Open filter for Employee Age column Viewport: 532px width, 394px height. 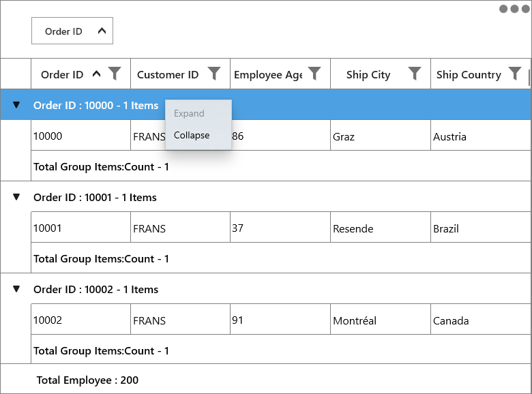314,73
